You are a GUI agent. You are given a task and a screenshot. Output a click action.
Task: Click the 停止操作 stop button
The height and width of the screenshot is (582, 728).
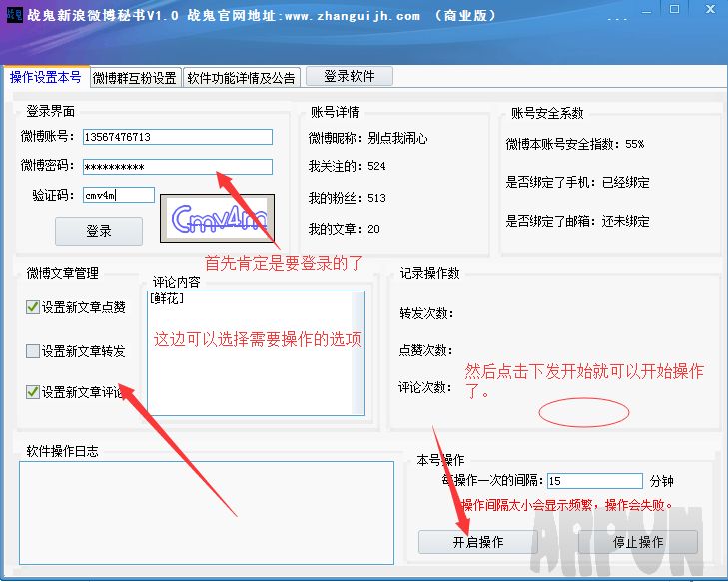click(x=638, y=542)
